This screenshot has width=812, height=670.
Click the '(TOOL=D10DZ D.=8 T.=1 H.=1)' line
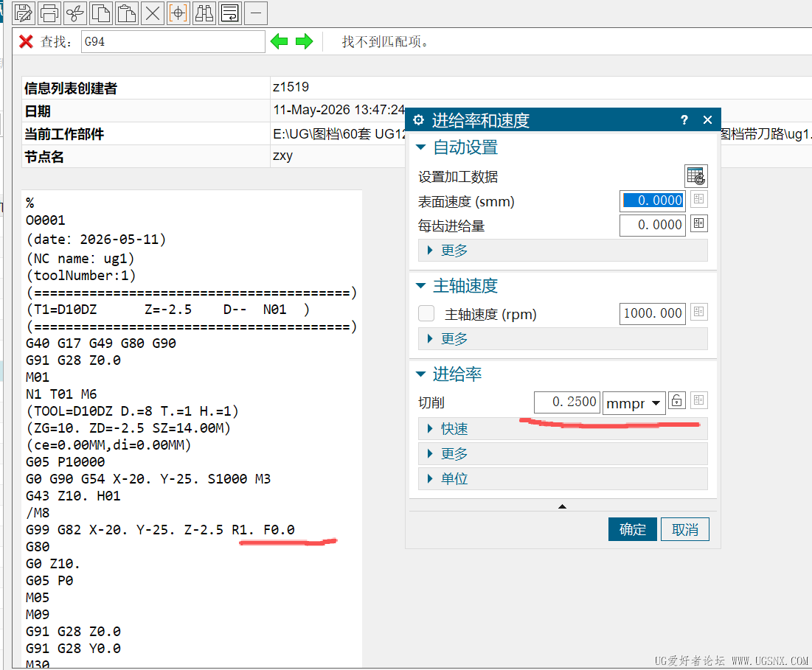[x=132, y=411]
